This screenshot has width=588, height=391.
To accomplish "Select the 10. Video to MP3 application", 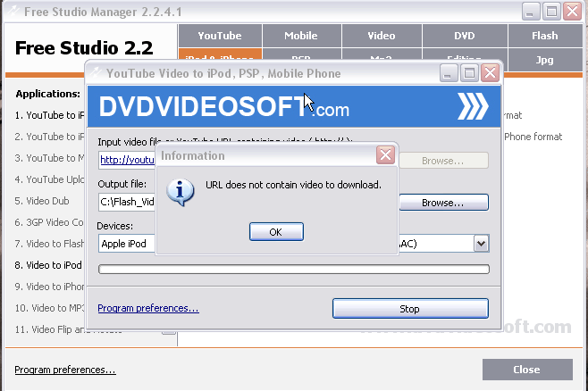I will 49,308.
